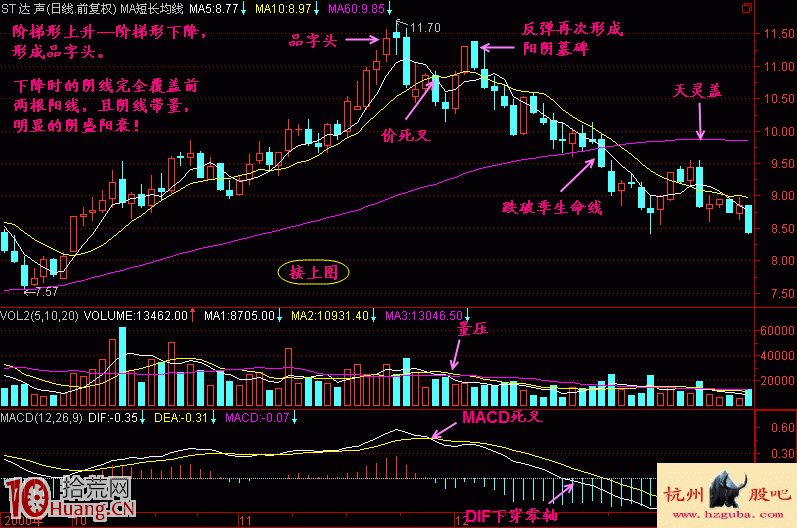Viewport: 797px width, 528px height.
Task: Click the MA60:9.85 moving average label
Action: (x=356, y=8)
